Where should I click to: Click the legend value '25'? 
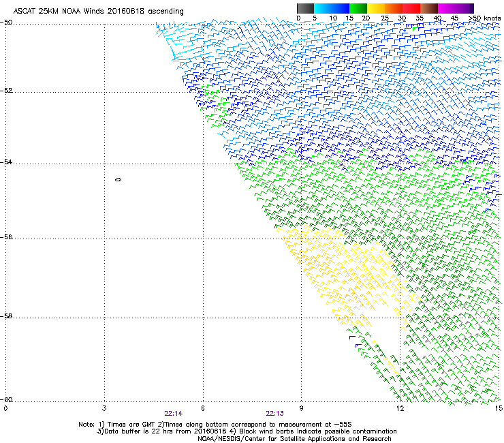tap(385, 18)
